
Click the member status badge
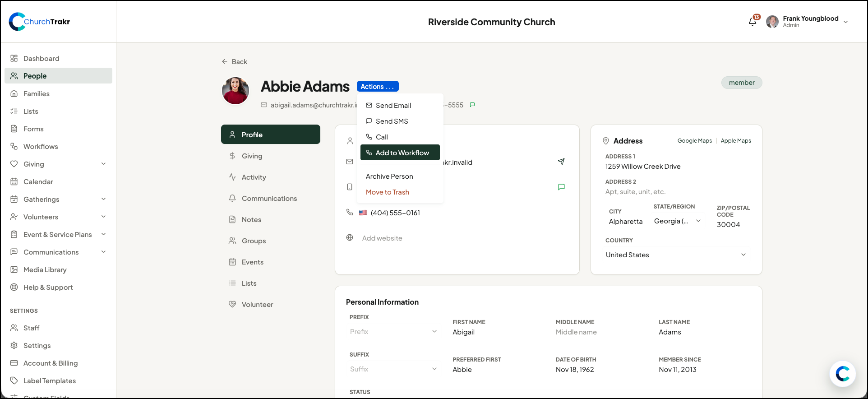[742, 83]
